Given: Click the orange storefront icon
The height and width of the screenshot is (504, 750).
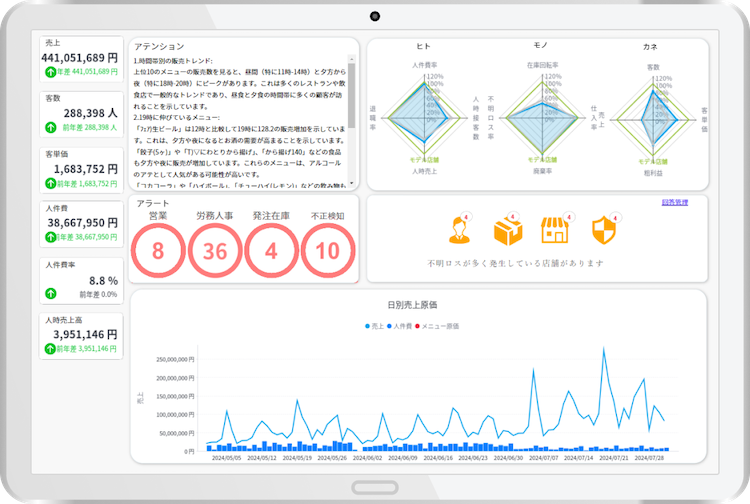Looking at the screenshot, I should 555,230.
